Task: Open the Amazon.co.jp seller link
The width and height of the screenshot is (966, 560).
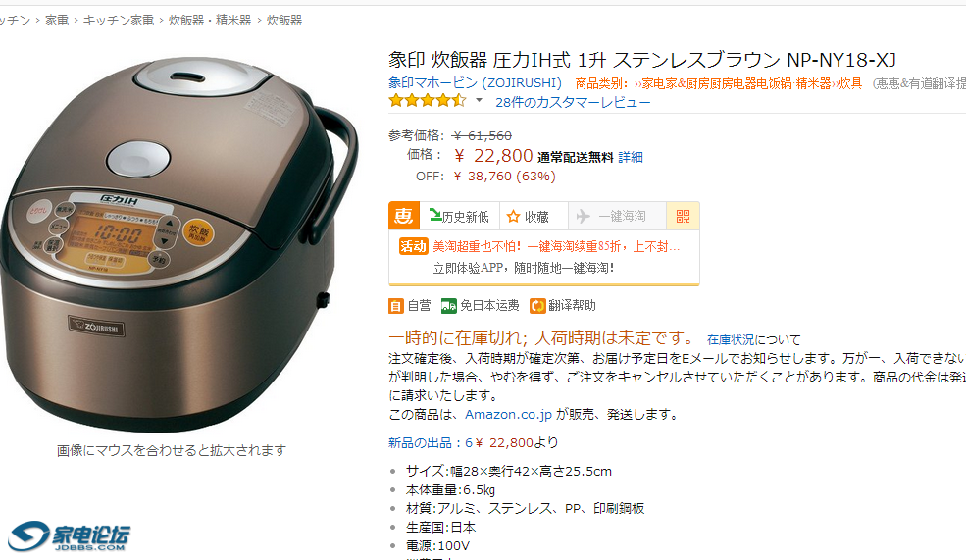Action: 508,415
